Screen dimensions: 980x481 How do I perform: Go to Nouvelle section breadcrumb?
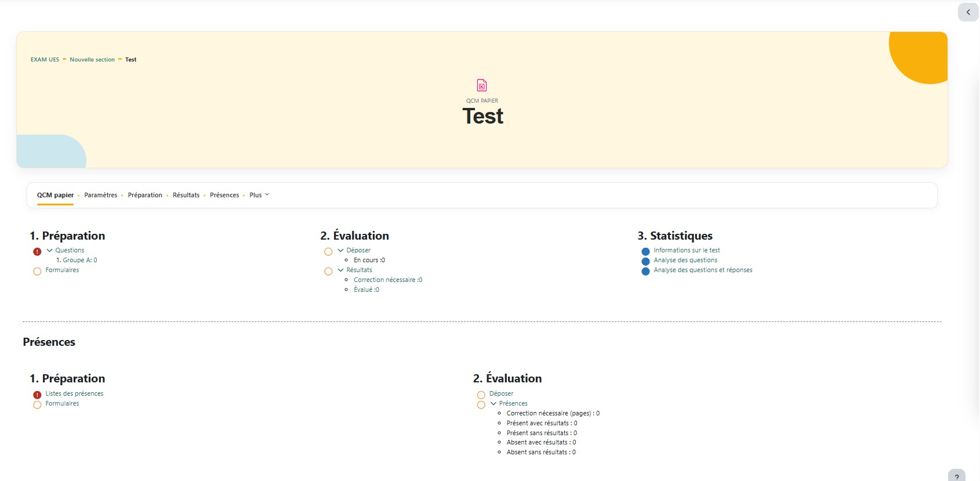tap(92, 60)
